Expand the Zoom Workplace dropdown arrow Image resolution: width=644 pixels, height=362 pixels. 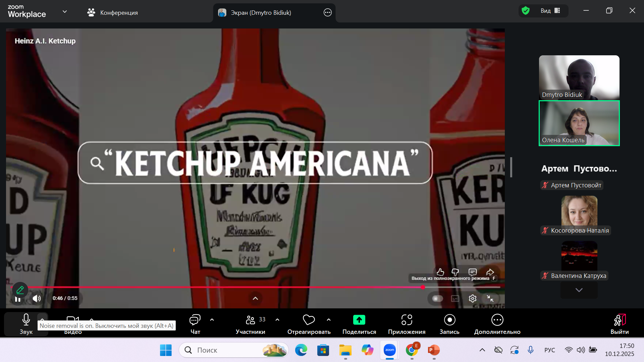click(x=65, y=12)
